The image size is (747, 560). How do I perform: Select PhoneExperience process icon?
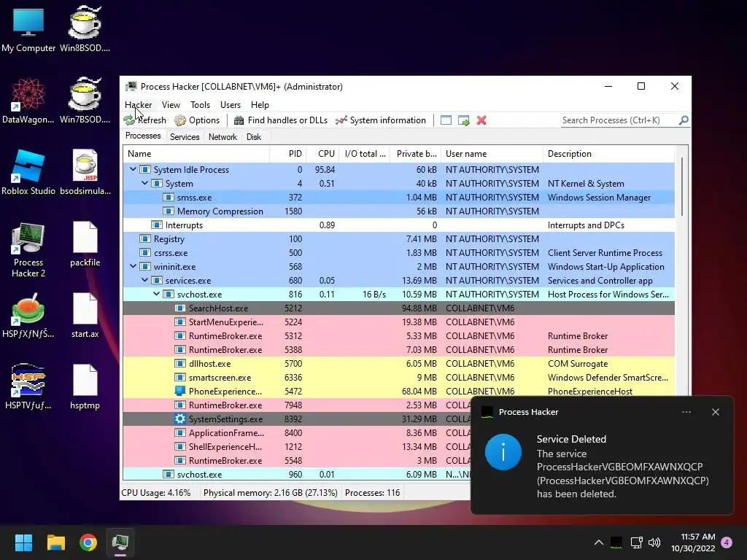(179, 392)
